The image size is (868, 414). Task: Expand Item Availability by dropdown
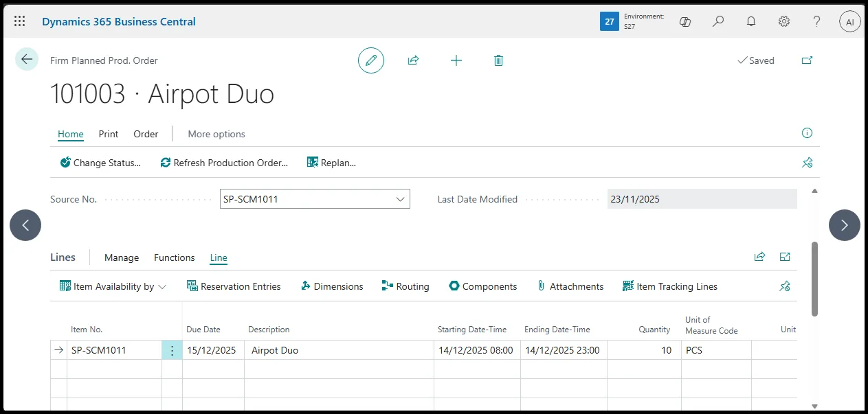tap(113, 286)
